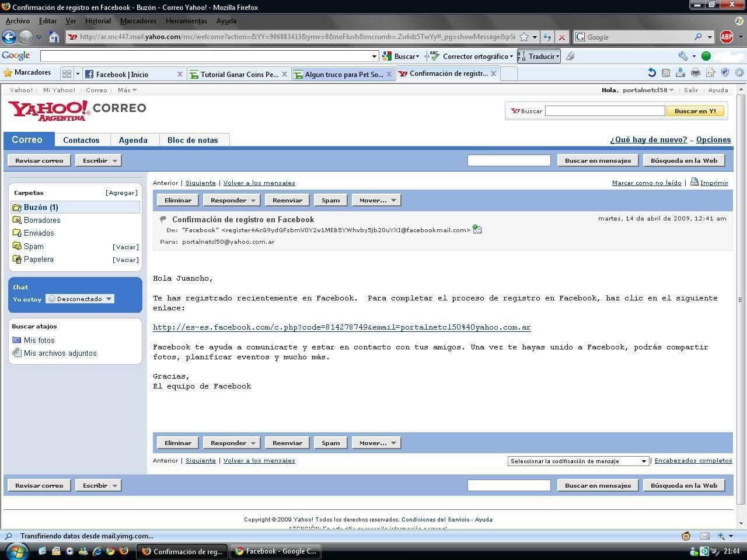The width and height of the screenshot is (747, 560).
Task: Click the shield icon on bookmarks bar
Action: coord(725,73)
